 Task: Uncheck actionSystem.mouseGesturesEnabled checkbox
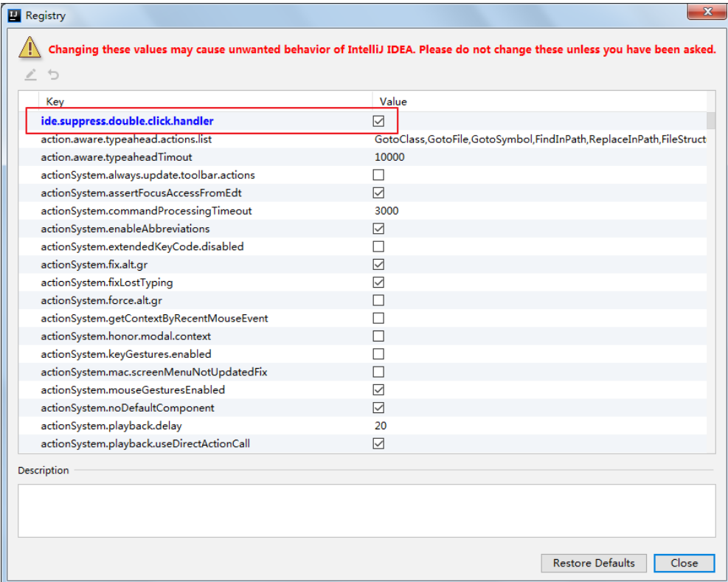[378, 389]
